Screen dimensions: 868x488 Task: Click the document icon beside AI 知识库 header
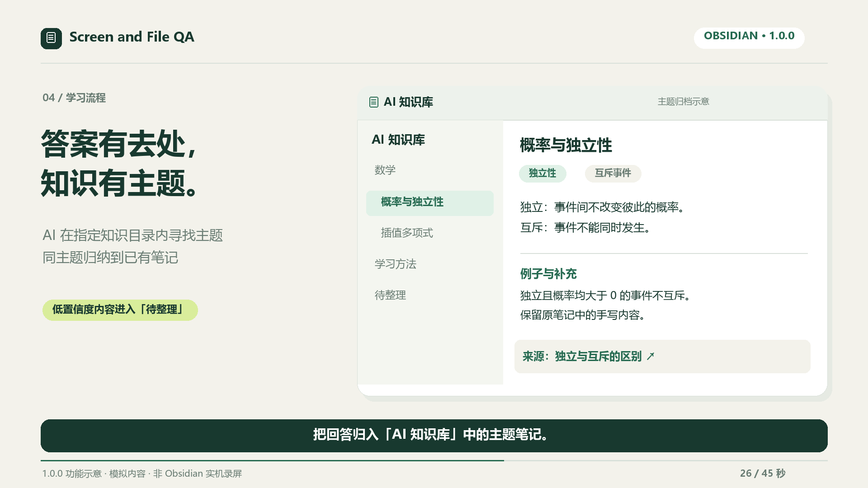(x=373, y=102)
